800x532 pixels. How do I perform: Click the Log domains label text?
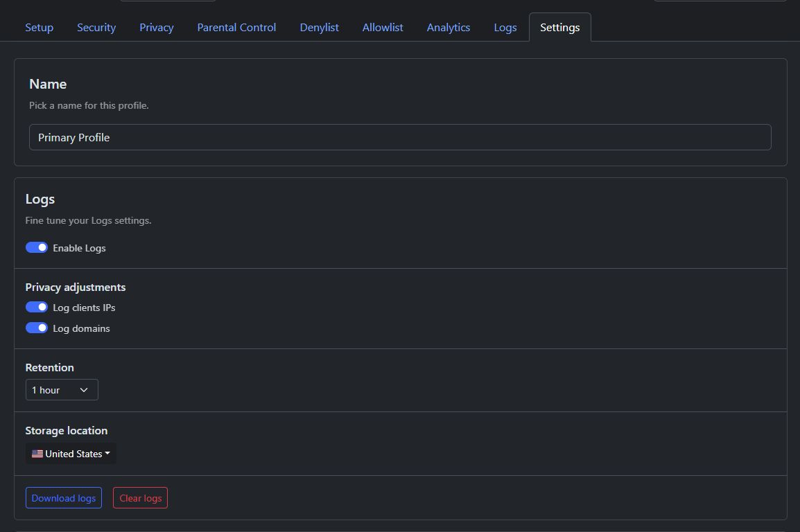(x=81, y=328)
